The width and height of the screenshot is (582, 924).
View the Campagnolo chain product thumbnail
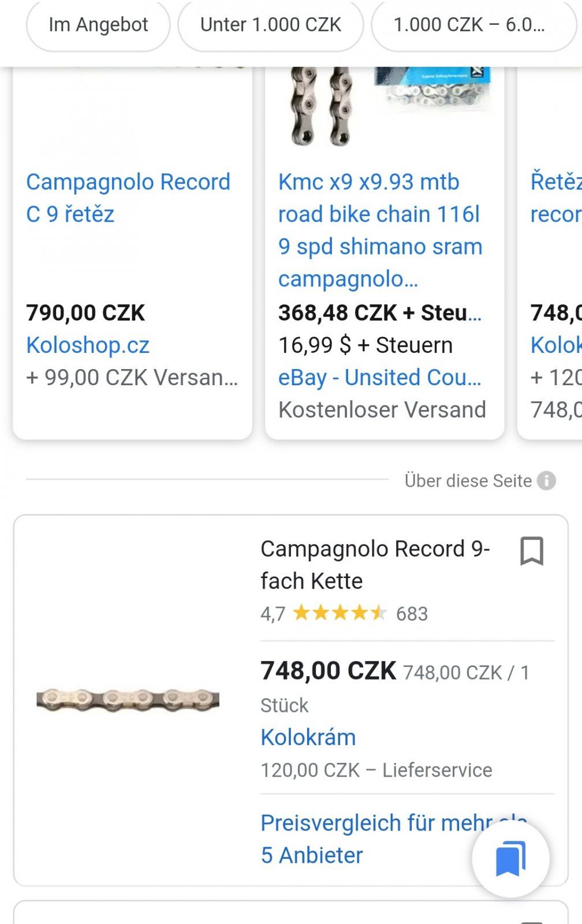tap(128, 699)
